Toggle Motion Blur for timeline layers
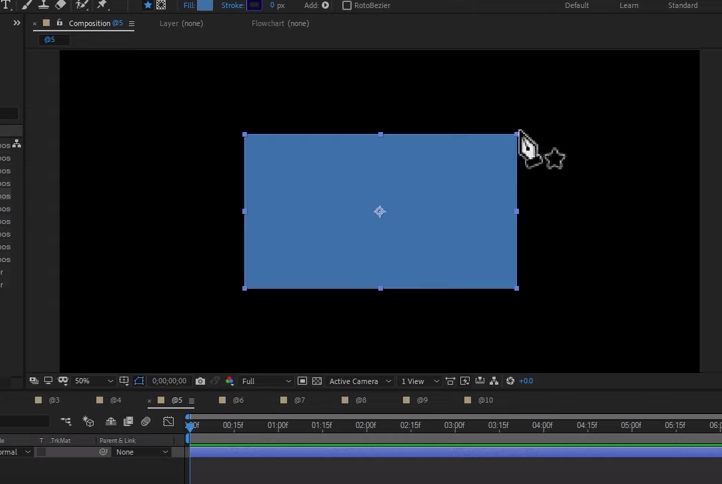The width and height of the screenshot is (722, 484). [146, 421]
